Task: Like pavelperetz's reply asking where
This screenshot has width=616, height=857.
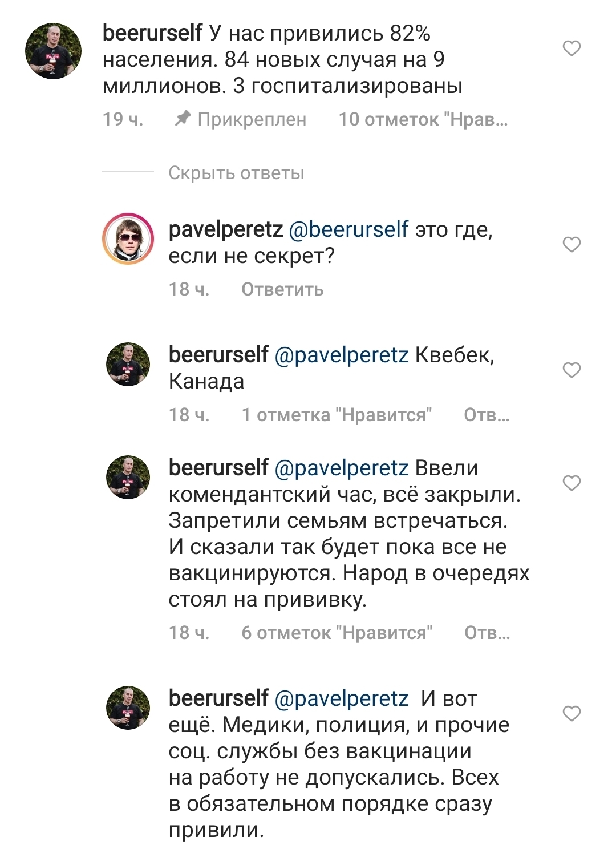Action: (x=572, y=245)
